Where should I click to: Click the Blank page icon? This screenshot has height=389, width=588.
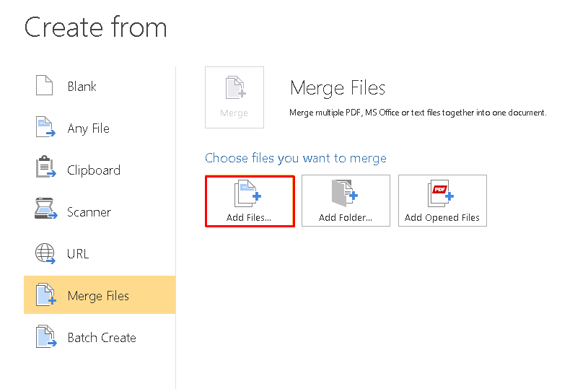44,85
